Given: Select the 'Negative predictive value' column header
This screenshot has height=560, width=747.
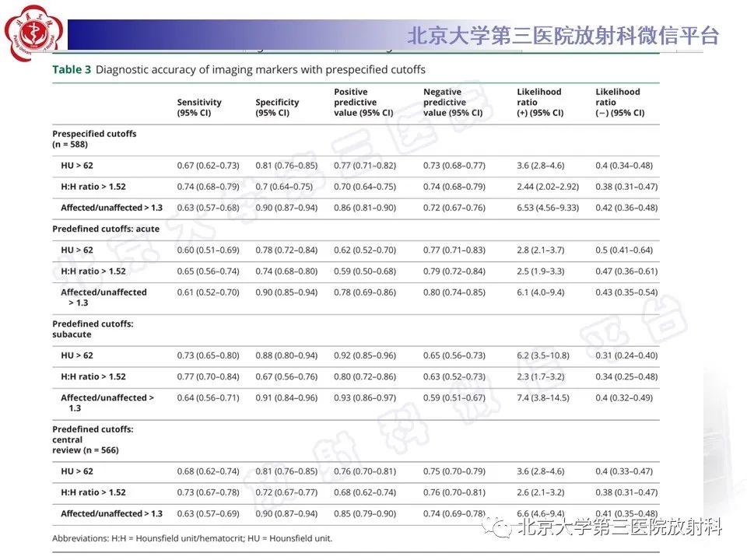Looking at the screenshot, I should [x=453, y=102].
